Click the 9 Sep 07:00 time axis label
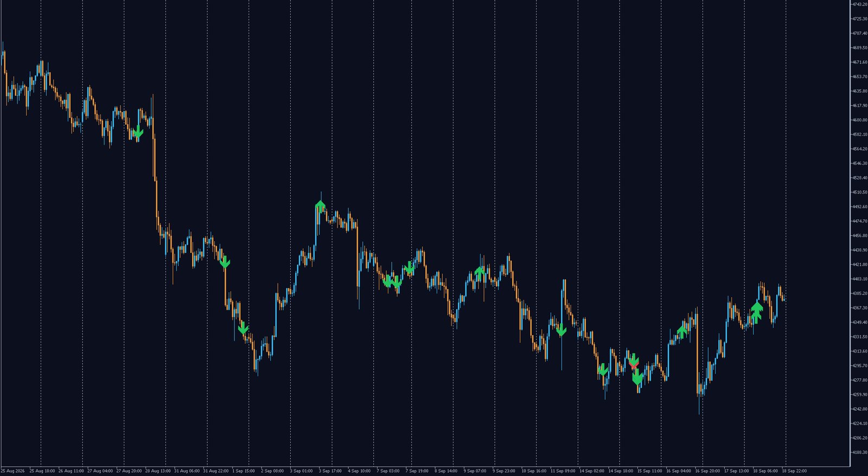Screen dimensions: 868x476 (x=475, y=471)
